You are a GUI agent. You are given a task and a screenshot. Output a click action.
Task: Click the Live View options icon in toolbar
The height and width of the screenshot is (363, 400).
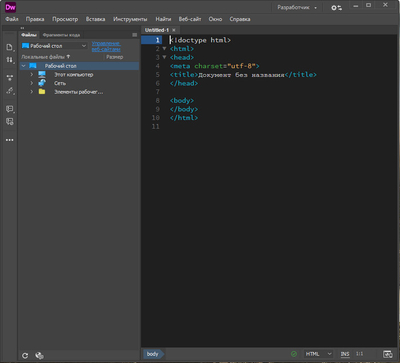(x=9, y=78)
